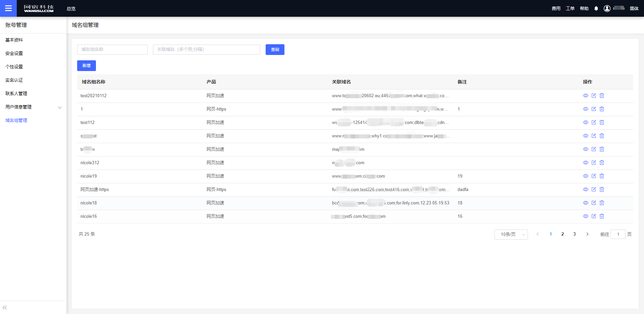This screenshot has width=644, height=314.
Task: Go to next page with right arrow
Action: (587, 234)
